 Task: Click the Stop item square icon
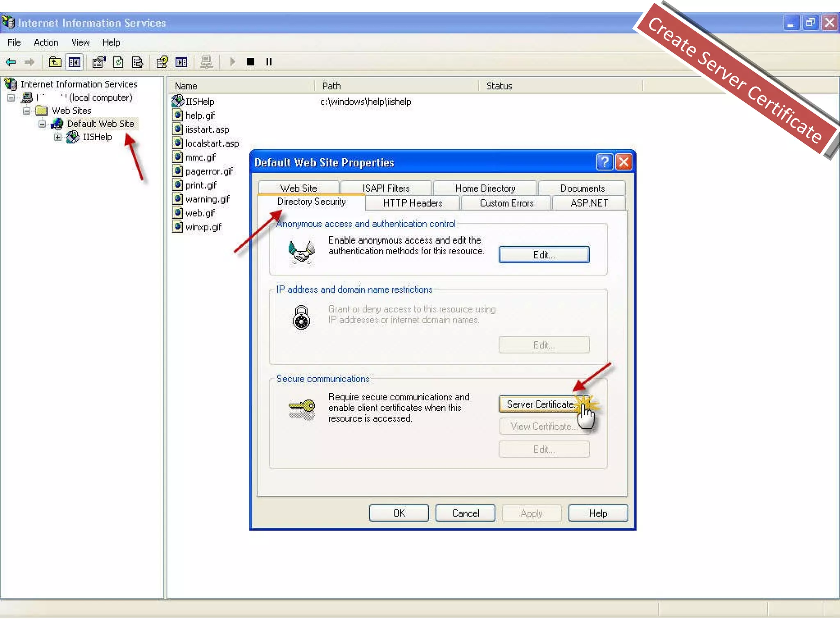pyautogui.click(x=251, y=62)
